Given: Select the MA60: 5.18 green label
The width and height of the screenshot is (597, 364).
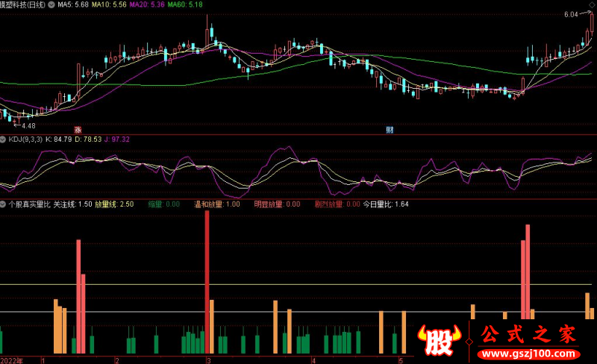Looking at the screenshot, I should point(185,4).
